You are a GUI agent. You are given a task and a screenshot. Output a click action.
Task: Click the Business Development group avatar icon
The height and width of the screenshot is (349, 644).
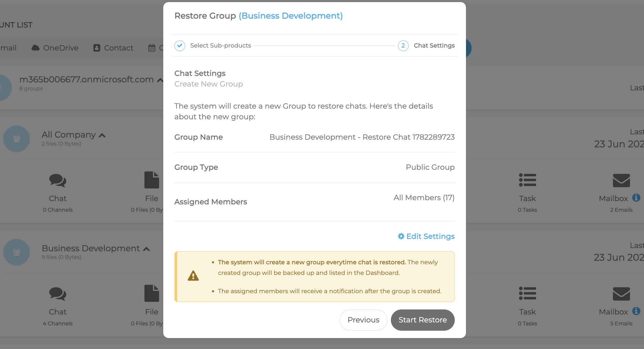(17, 252)
